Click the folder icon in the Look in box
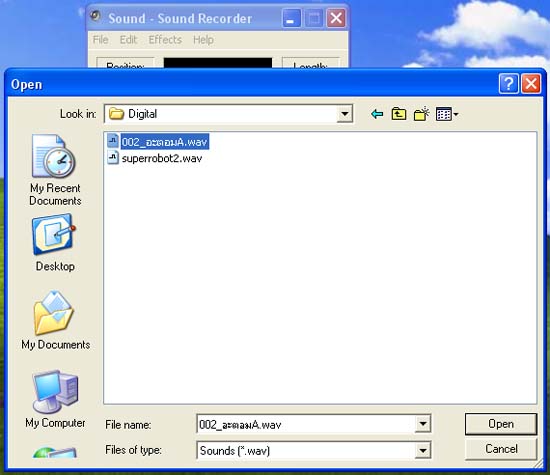 point(116,114)
